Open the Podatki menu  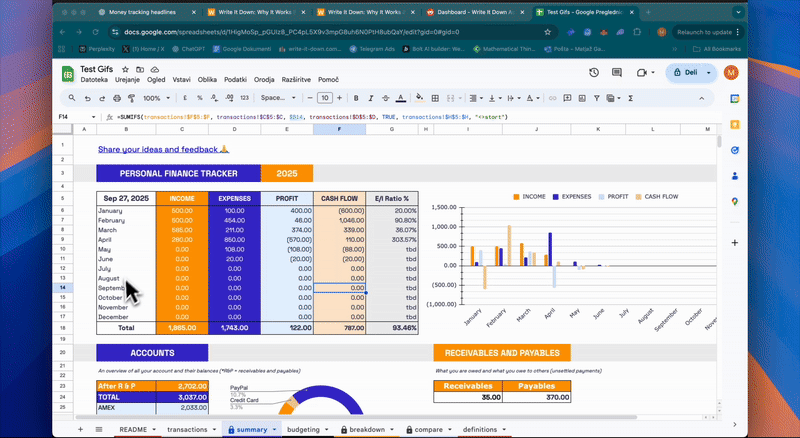tap(235, 79)
